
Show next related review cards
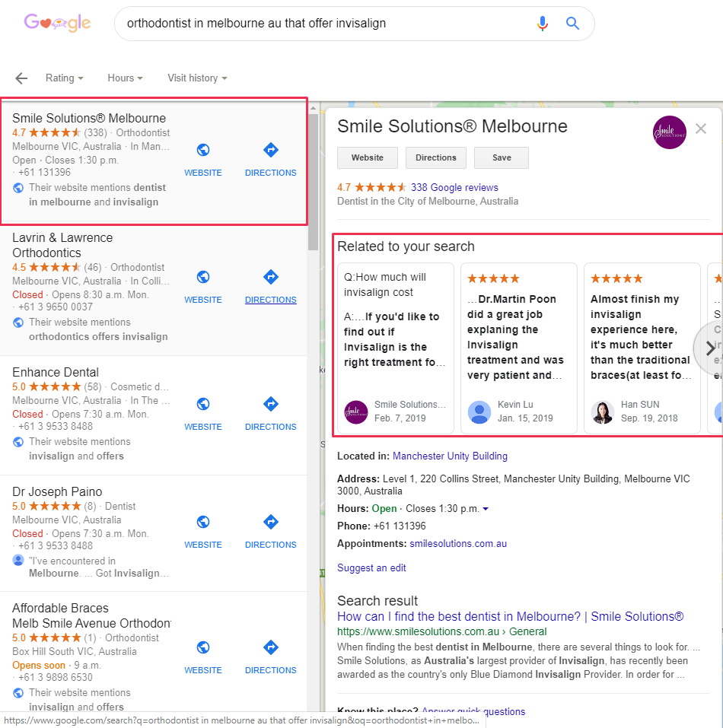[709, 348]
